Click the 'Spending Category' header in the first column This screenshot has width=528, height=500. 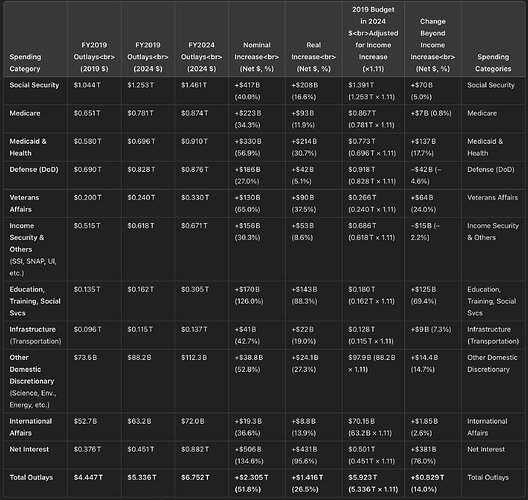25,63
